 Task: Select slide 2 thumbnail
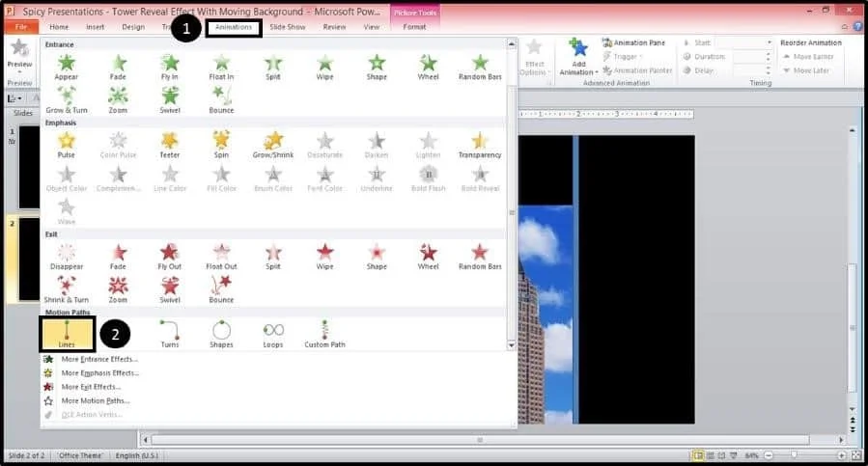(28, 260)
